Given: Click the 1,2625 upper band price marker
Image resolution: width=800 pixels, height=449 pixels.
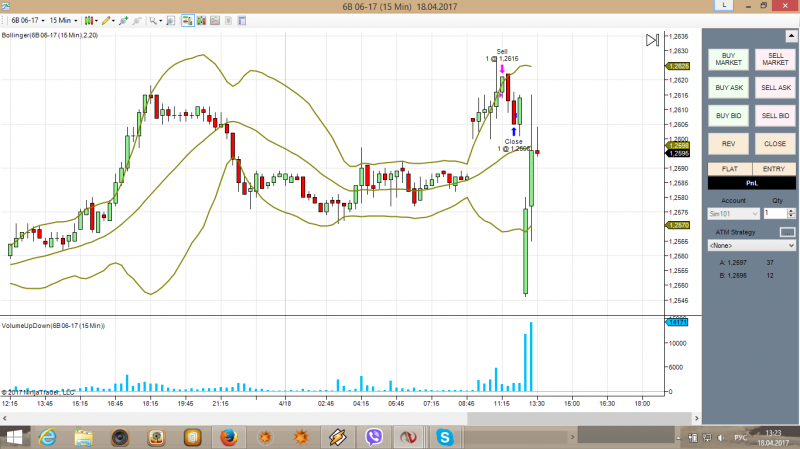Looking at the screenshot, I should pyautogui.click(x=678, y=66).
